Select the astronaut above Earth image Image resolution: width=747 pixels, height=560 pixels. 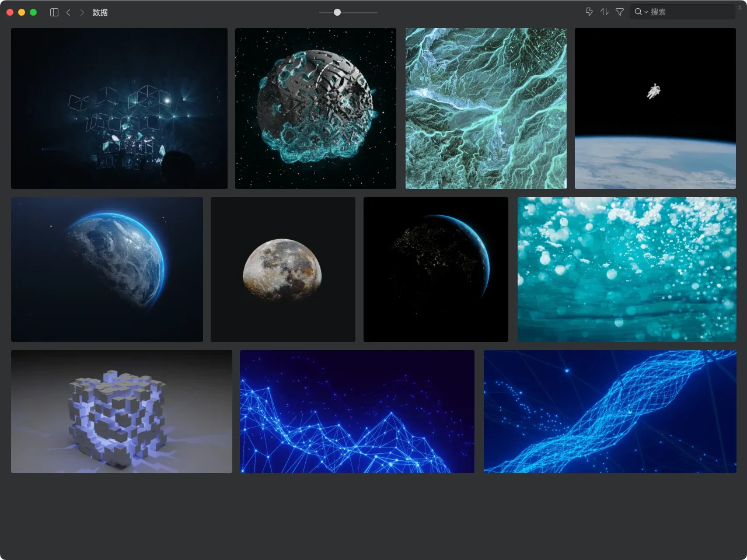655,108
